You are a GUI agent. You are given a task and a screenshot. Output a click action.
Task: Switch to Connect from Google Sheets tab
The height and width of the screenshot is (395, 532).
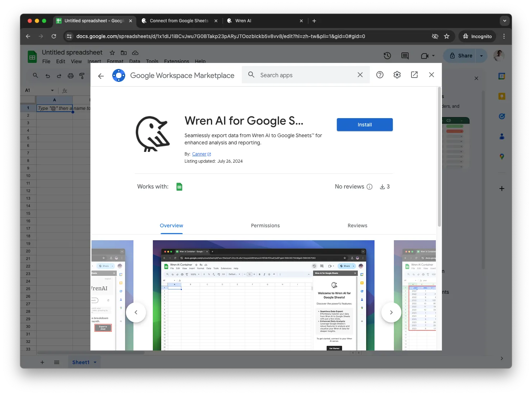click(x=179, y=21)
